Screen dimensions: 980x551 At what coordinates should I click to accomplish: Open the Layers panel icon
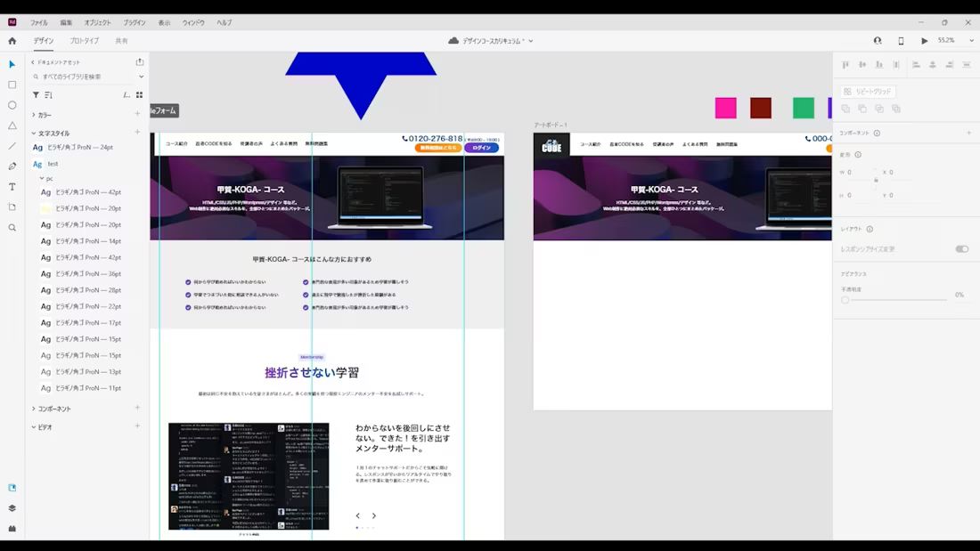12,508
